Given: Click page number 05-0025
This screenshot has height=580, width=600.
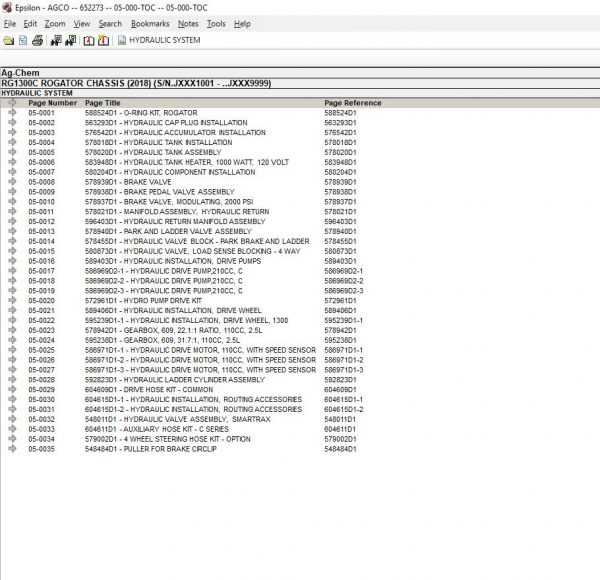Looking at the screenshot, I should pyautogui.click(x=41, y=350).
